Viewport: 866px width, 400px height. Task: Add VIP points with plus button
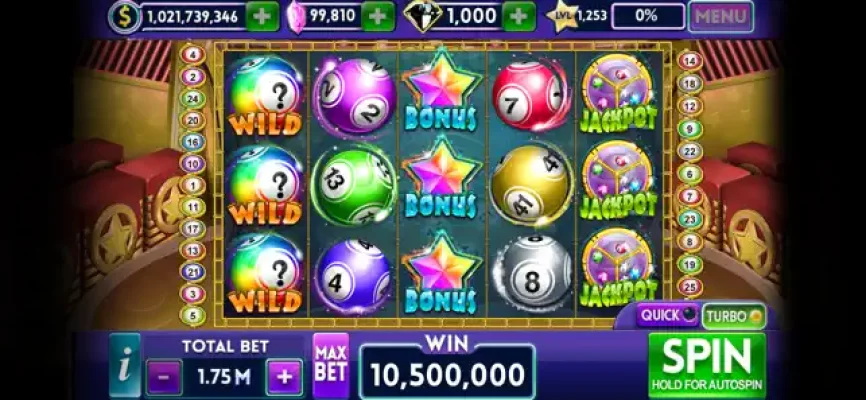pos(519,17)
